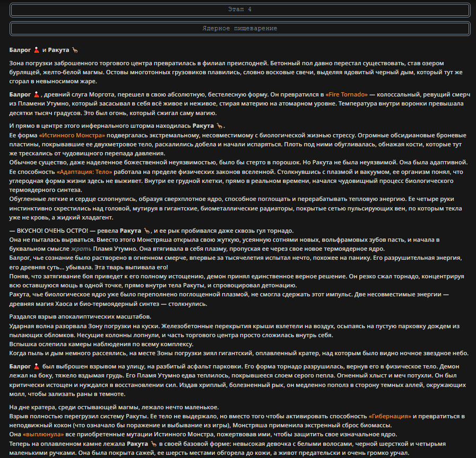Click the animal emoji beside Ракута in the «Балрог и Ракута» heading
The image size is (476, 458).
click(75, 50)
